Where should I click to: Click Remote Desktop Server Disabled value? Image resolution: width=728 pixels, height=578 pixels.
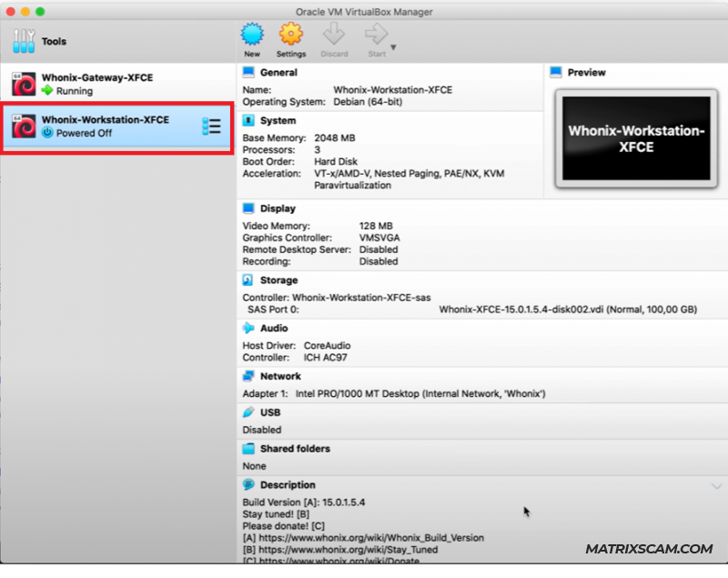[x=379, y=249]
